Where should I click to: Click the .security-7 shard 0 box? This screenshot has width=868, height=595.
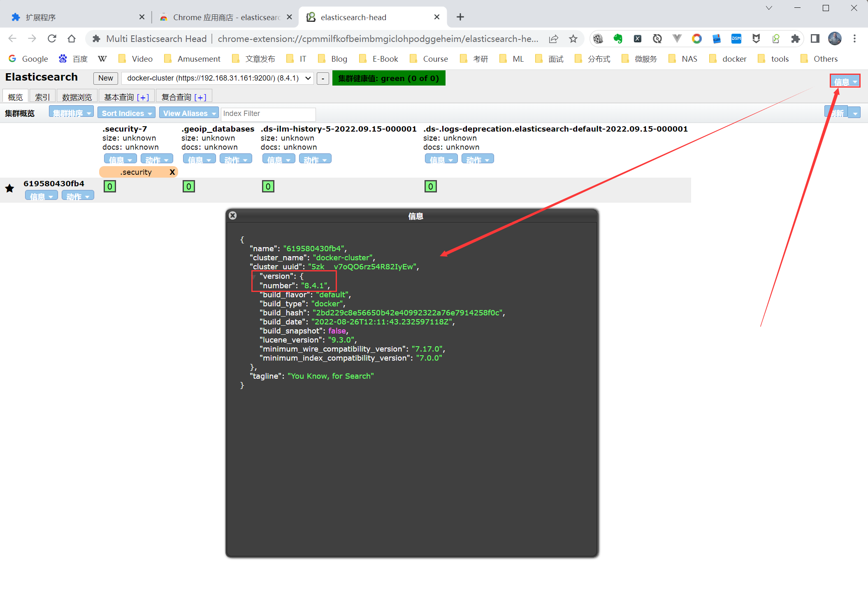(x=109, y=186)
